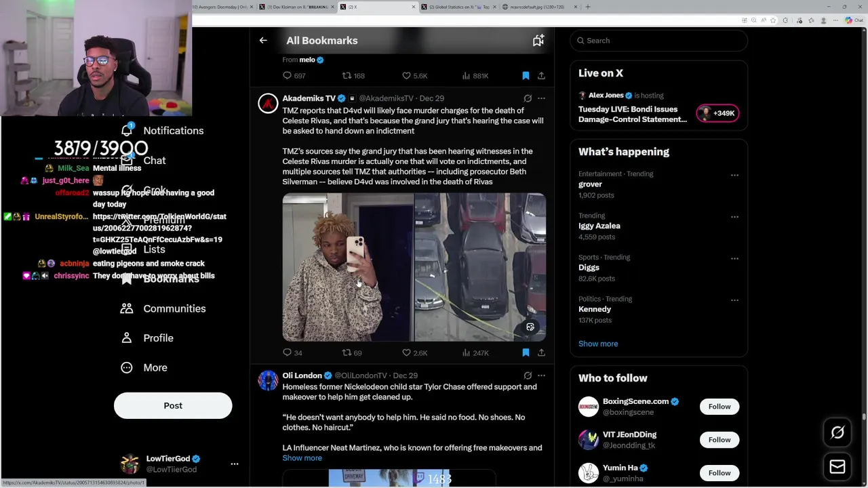View analytics of the Akademiks TV post
This screenshot has width=868, height=488.
pos(475,352)
